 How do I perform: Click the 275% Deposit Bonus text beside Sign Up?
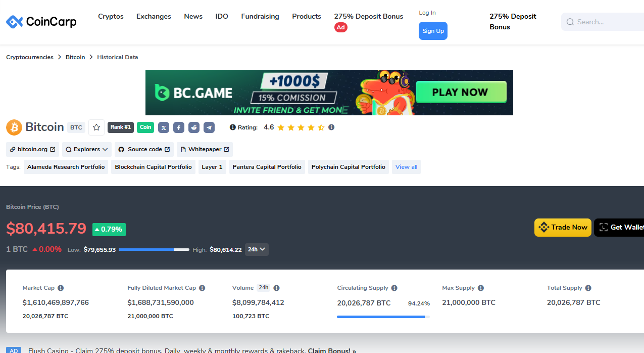513,22
